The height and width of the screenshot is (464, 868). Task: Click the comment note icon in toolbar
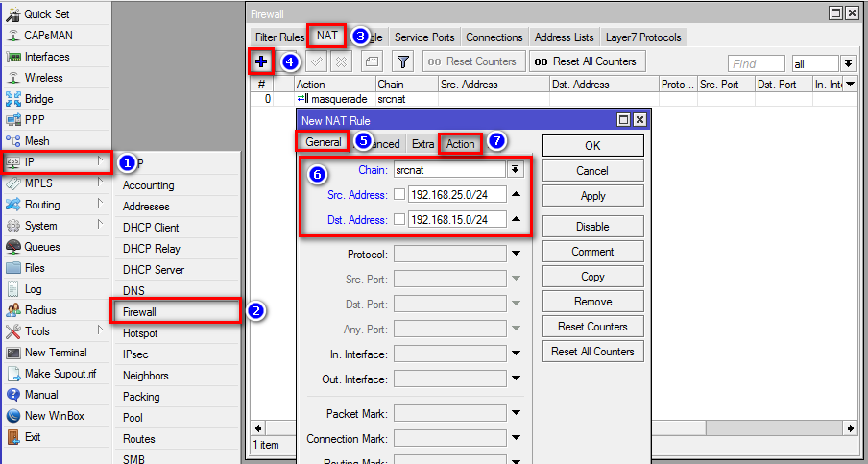(x=372, y=61)
